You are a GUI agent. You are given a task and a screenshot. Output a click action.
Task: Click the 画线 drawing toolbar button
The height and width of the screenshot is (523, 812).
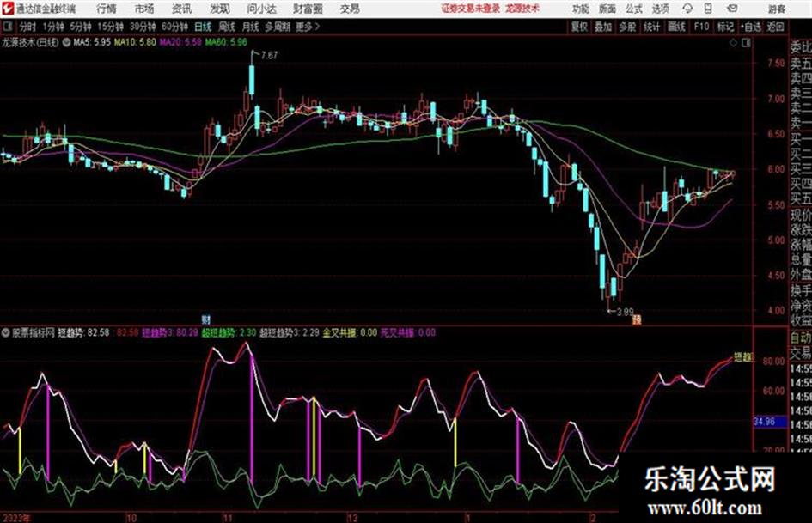pyautogui.click(x=676, y=27)
